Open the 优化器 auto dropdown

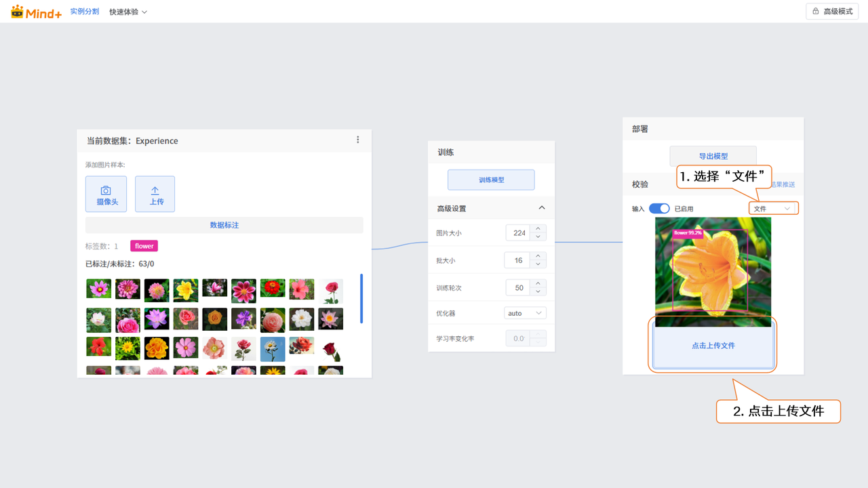[x=526, y=313]
